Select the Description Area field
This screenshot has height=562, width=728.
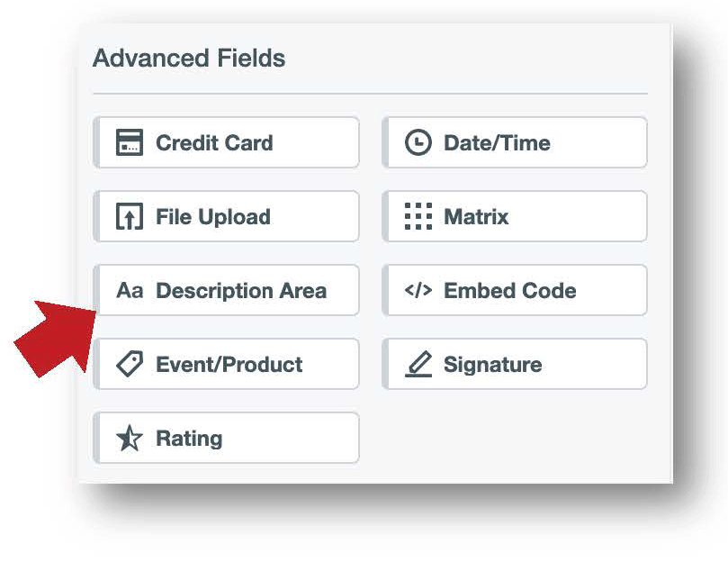tap(228, 290)
